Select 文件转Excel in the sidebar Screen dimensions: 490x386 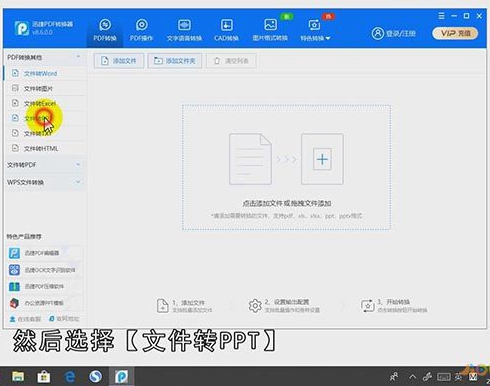tap(44, 103)
